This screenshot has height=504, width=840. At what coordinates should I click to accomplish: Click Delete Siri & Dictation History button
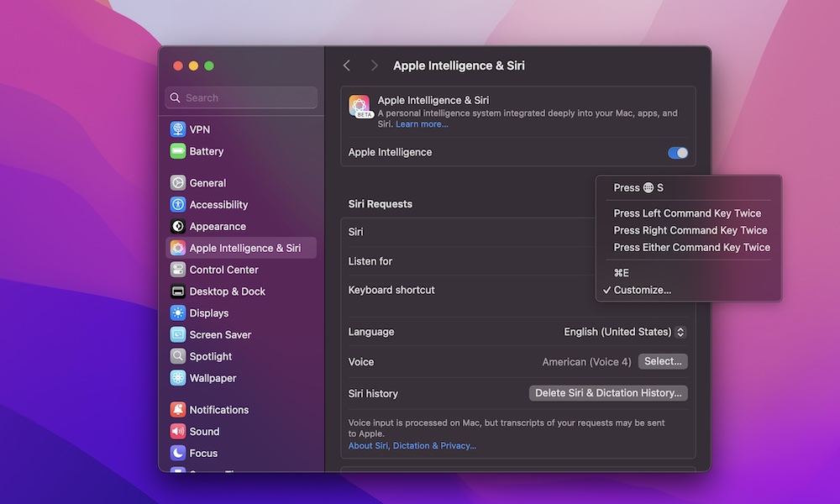pos(607,392)
